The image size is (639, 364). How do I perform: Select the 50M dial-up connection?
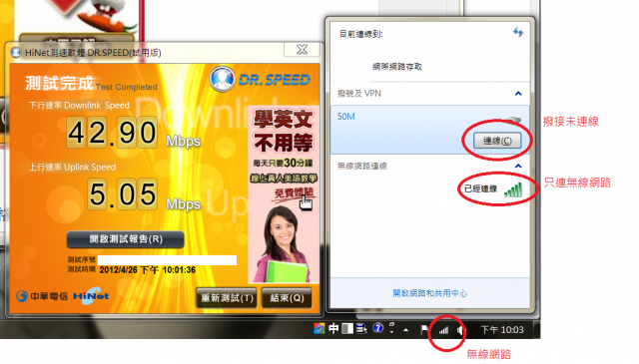(430, 129)
